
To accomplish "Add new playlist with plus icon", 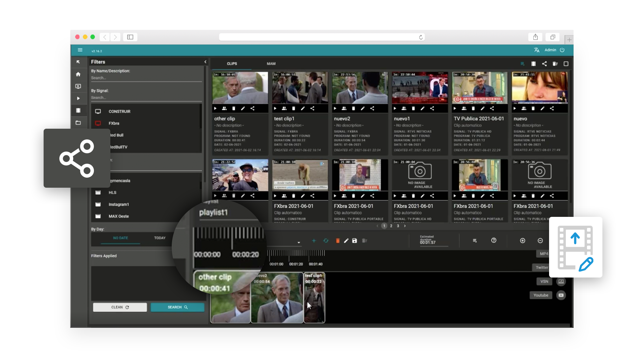I will pos(314,241).
